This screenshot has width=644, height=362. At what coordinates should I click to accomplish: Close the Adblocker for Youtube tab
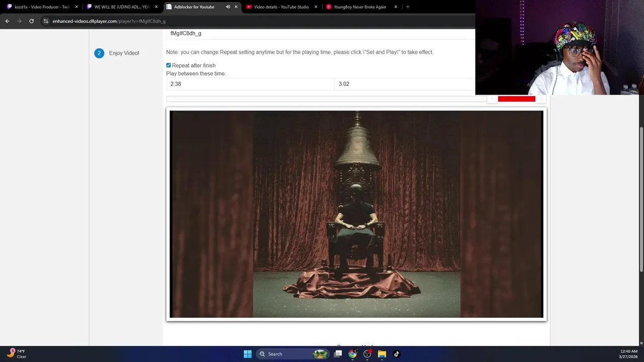click(x=236, y=7)
